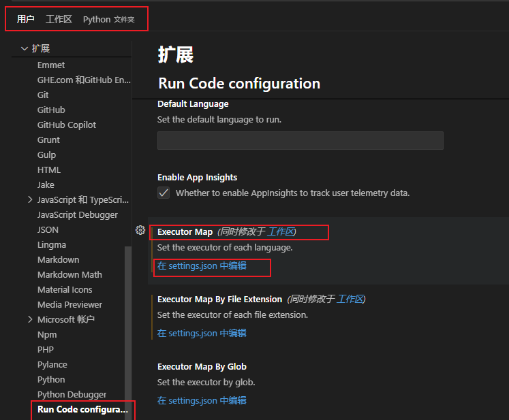This screenshot has height=420, width=509.
Task: Click 'Set the executor of each language.' description
Action: click(x=225, y=248)
